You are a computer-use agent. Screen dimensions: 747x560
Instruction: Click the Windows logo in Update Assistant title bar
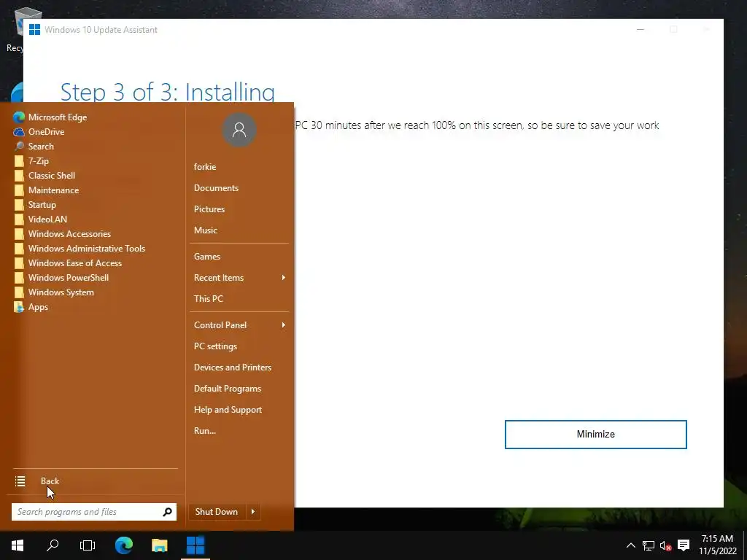click(34, 29)
